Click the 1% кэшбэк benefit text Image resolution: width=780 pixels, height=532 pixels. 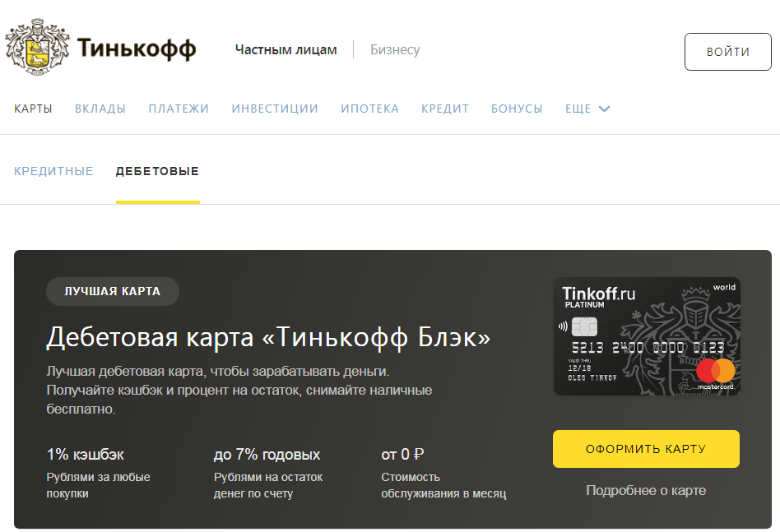coord(85,455)
